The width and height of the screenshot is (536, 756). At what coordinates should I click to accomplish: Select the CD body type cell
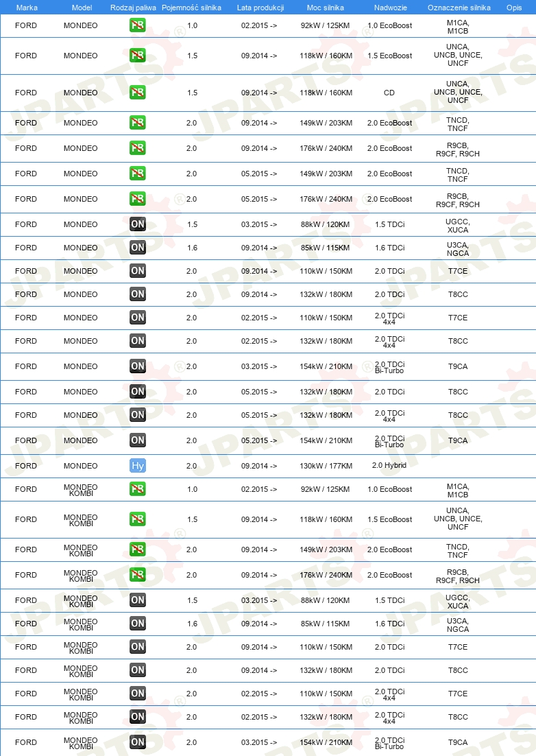click(389, 93)
